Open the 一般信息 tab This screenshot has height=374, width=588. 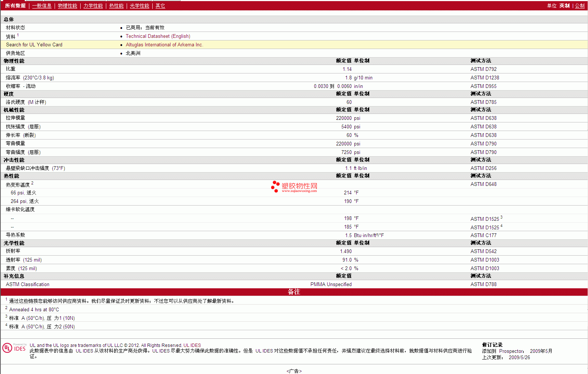[x=42, y=6]
